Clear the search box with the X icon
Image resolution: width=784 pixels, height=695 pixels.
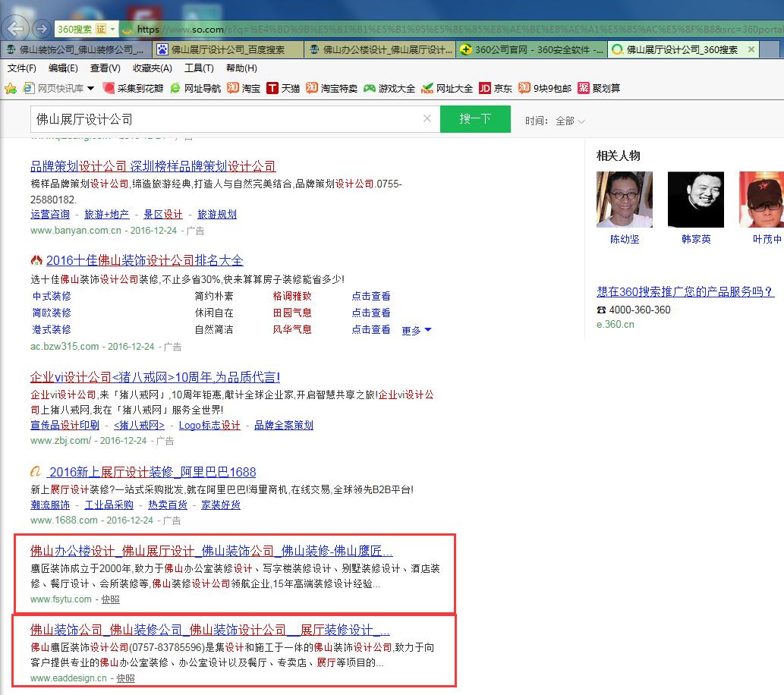427,118
